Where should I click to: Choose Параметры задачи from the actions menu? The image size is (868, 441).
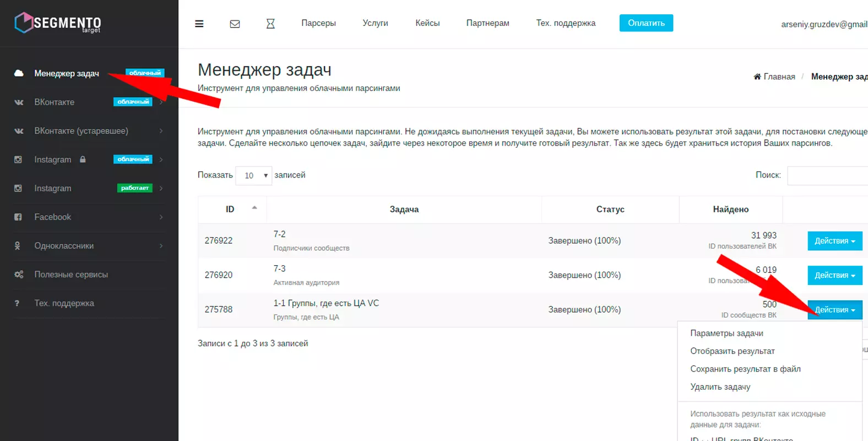727,333
